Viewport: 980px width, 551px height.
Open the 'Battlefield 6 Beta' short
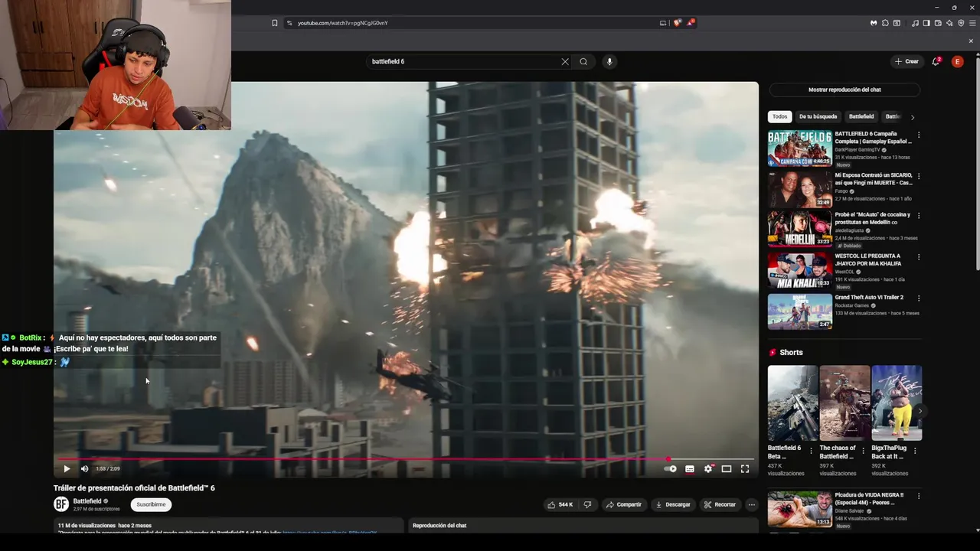pos(792,403)
